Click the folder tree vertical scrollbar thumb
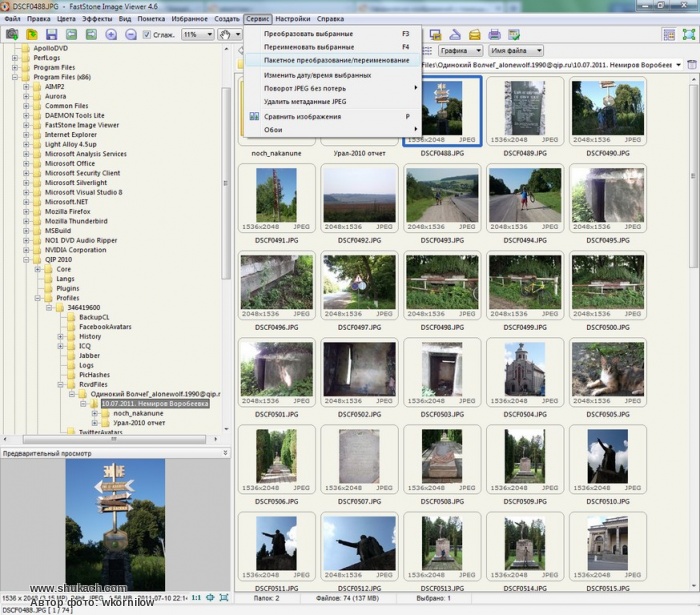 [226, 183]
